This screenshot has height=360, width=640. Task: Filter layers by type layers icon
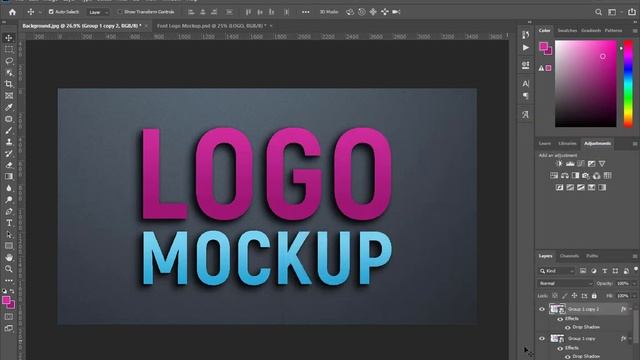click(604, 271)
